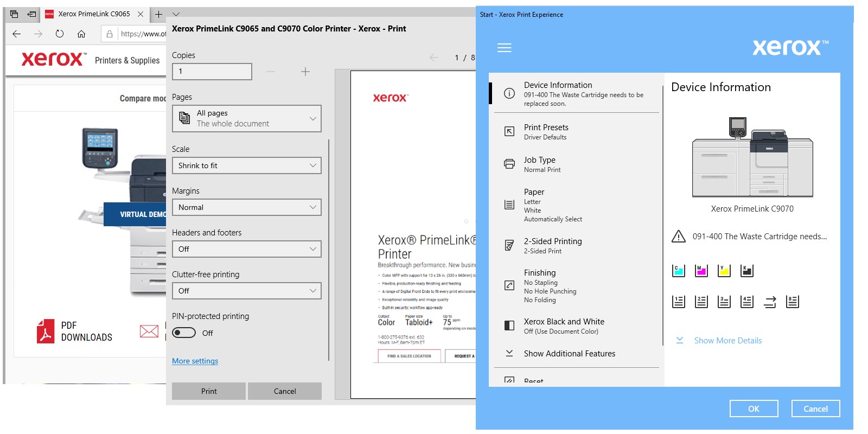
Task: Select the Device Information menu item
Action: tap(576, 93)
